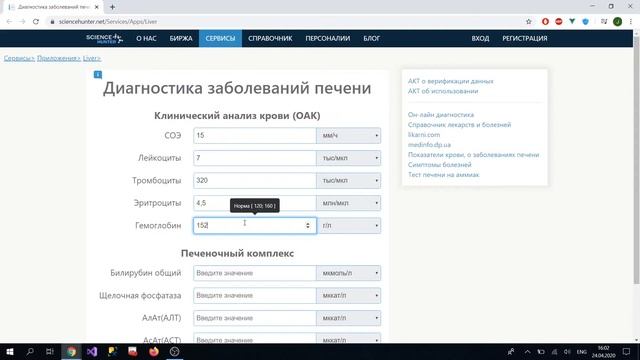
Task: Open Visual Studio from the taskbar
Action: [92, 351]
